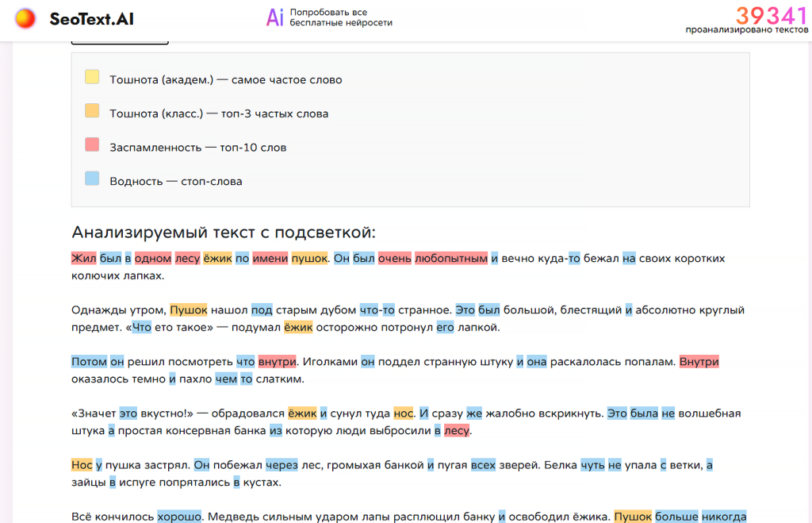Open "Попробовать все бесплатные нейросети" link
This screenshot has width=812, height=523.
click(x=340, y=18)
